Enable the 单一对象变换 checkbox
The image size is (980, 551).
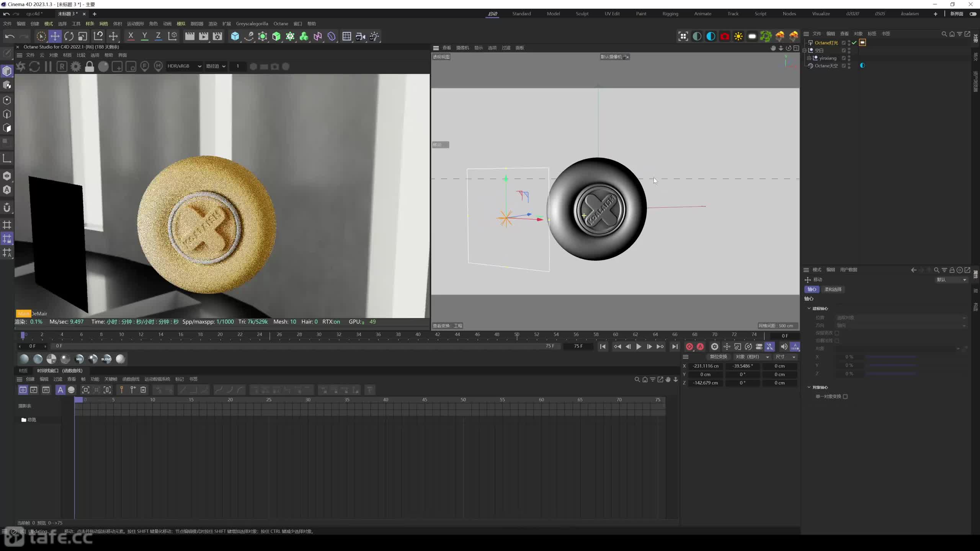[845, 396]
